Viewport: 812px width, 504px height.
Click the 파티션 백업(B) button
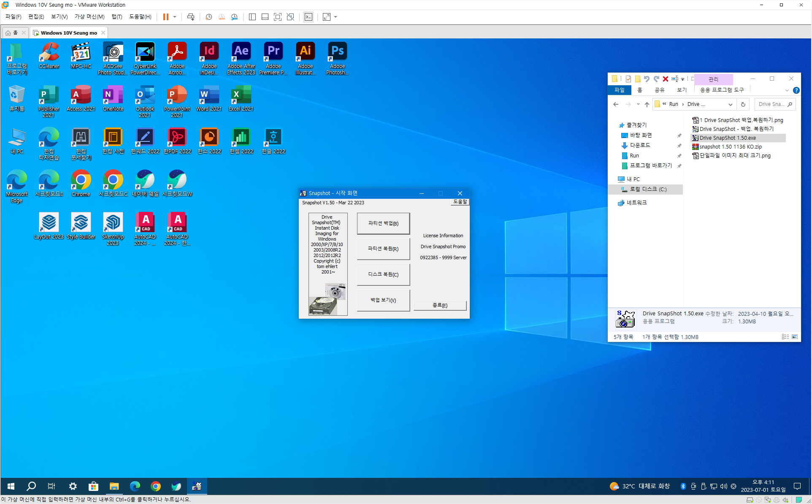(383, 223)
